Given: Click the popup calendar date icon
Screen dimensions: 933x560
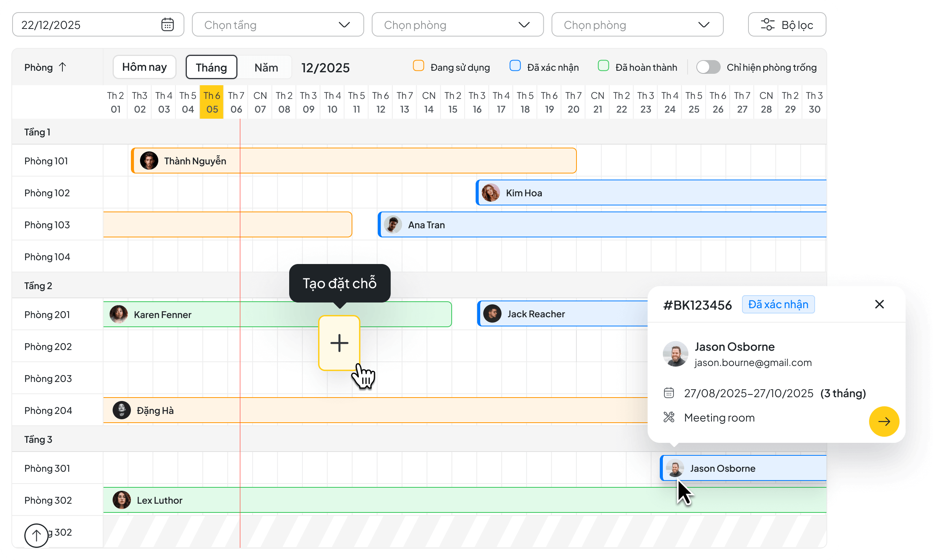Looking at the screenshot, I should (669, 393).
